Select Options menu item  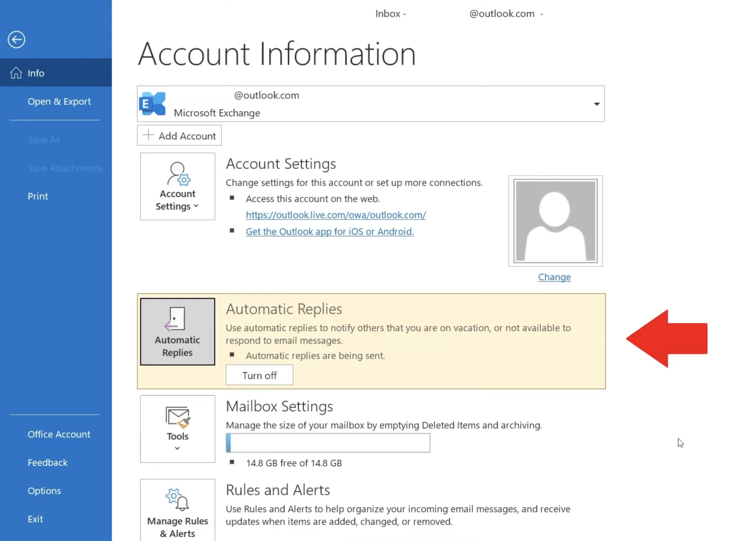coord(44,490)
